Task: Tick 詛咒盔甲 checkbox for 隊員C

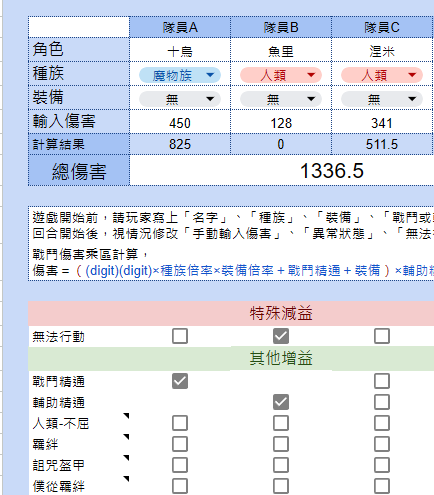Action: pos(382,465)
